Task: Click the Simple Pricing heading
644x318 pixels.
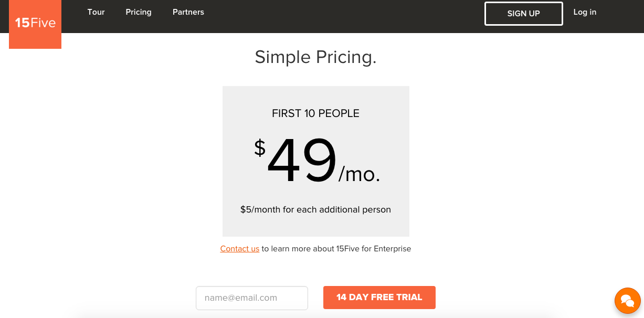Action: 316,57
